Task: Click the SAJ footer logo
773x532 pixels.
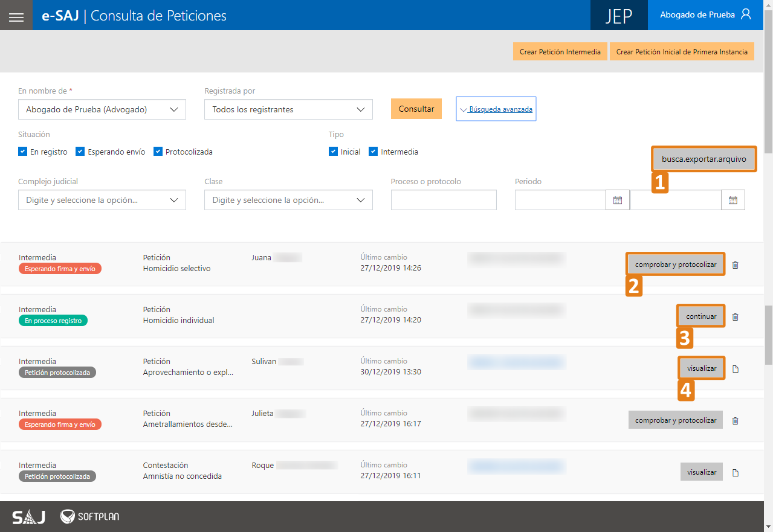Action: tap(28, 517)
